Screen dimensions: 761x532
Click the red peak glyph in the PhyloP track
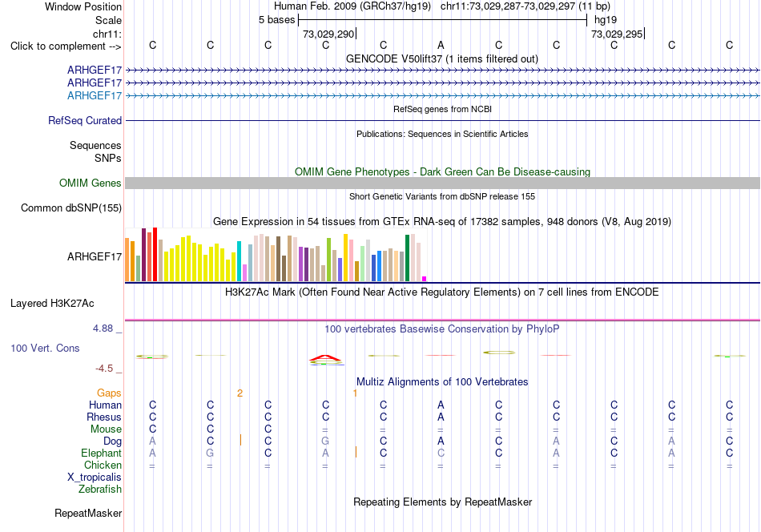[326, 360]
